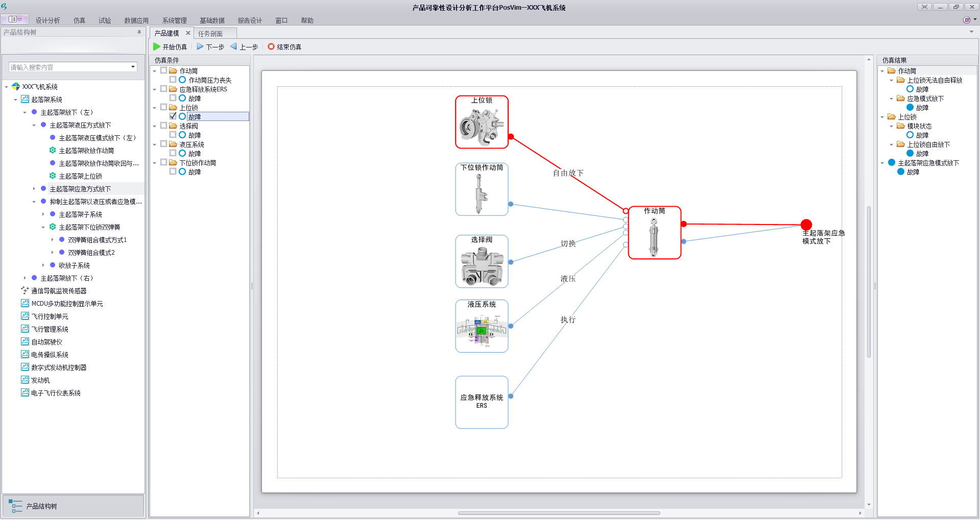Expand the 主起落架放下（右） tree node
Image resolution: width=980 pixels, height=520 pixels.
point(25,278)
